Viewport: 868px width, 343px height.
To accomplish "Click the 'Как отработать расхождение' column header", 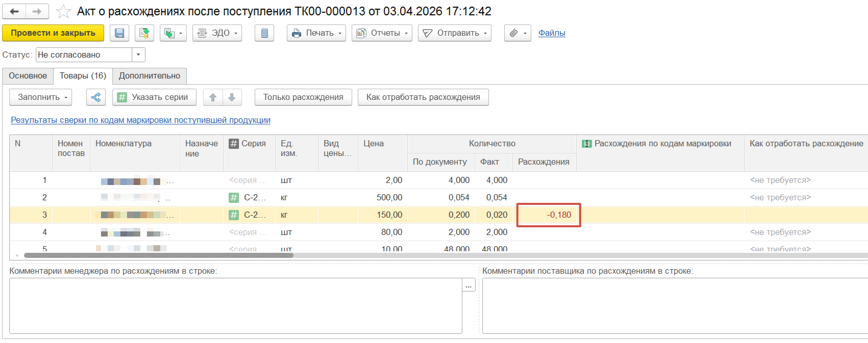I will [806, 153].
